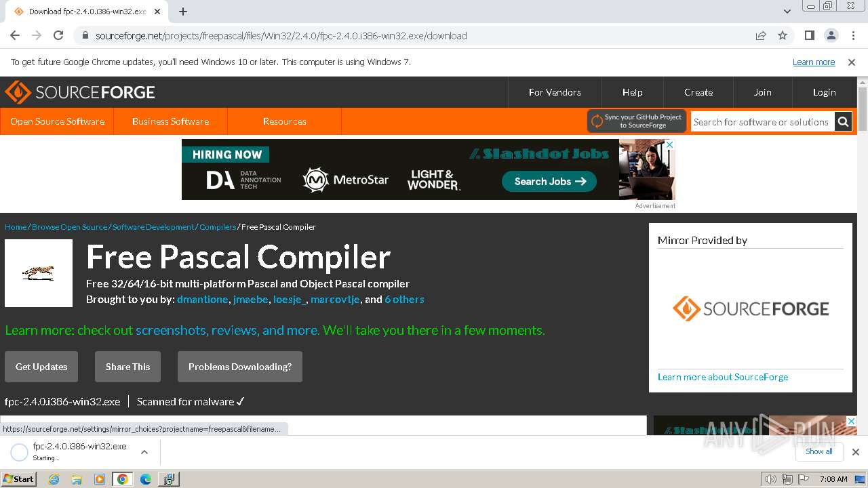The width and height of the screenshot is (868, 488).
Task: Open dmantione profile link
Action: [202, 300]
